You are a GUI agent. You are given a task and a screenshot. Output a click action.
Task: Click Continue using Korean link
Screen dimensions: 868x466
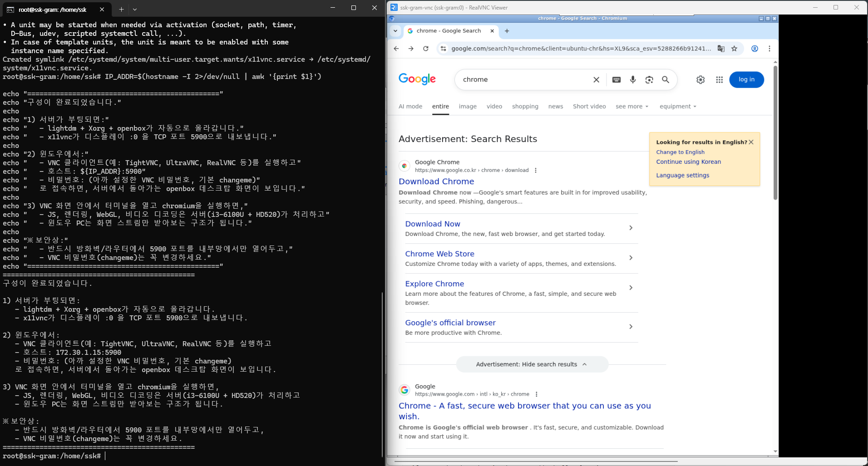pos(688,162)
